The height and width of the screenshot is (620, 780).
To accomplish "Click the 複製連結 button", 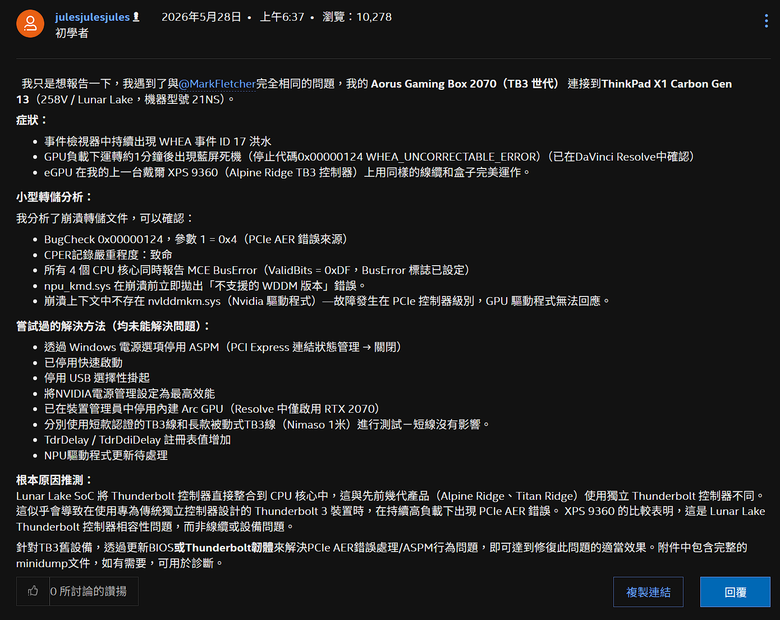I will [648, 592].
